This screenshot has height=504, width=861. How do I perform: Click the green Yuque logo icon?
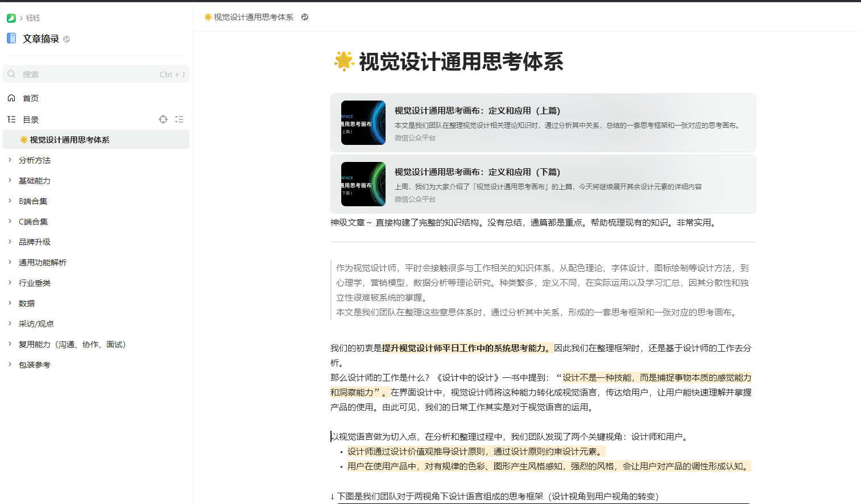(x=11, y=18)
